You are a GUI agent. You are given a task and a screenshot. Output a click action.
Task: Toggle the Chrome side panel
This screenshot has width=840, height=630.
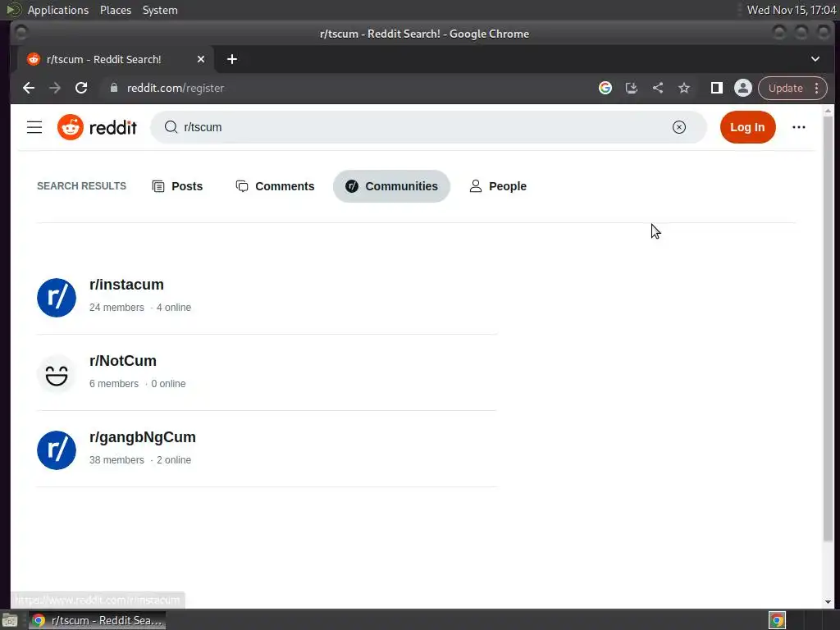716,88
